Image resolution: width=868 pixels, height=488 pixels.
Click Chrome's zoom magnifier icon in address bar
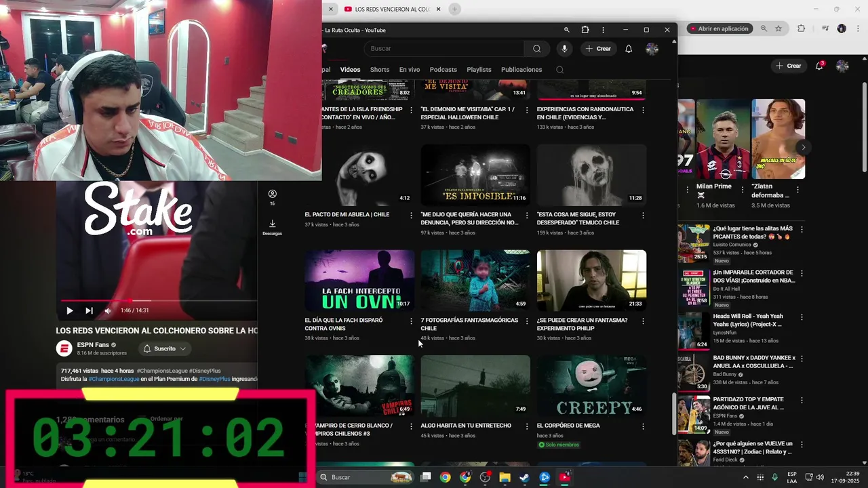coord(764,28)
